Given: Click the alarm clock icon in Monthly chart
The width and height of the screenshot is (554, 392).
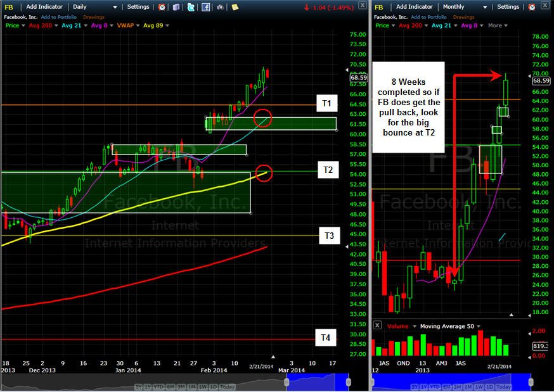Looking at the screenshot, I should point(532,7).
